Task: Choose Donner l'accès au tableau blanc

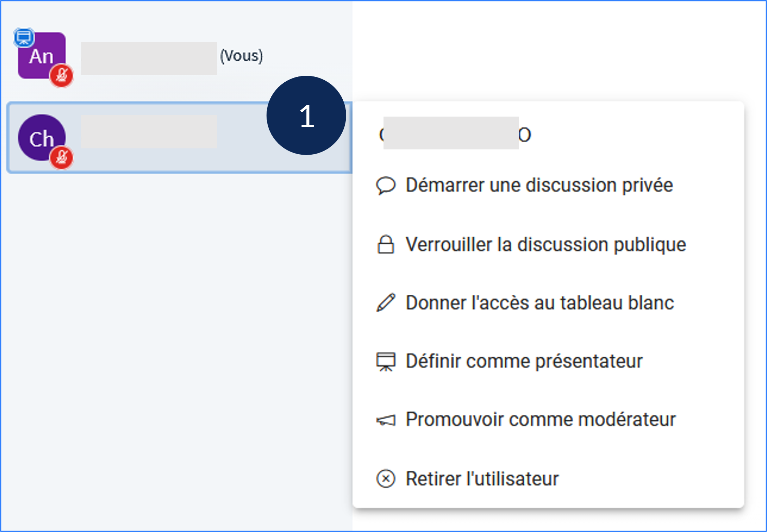Action: tap(540, 303)
